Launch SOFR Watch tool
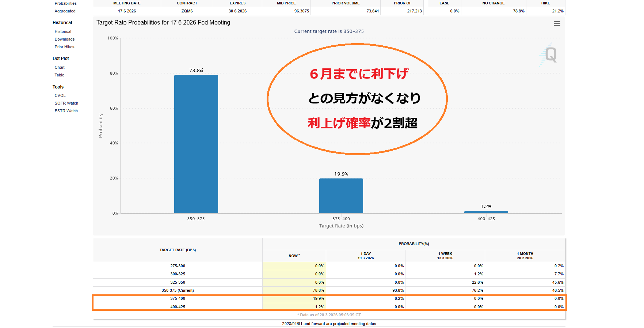 click(66, 103)
